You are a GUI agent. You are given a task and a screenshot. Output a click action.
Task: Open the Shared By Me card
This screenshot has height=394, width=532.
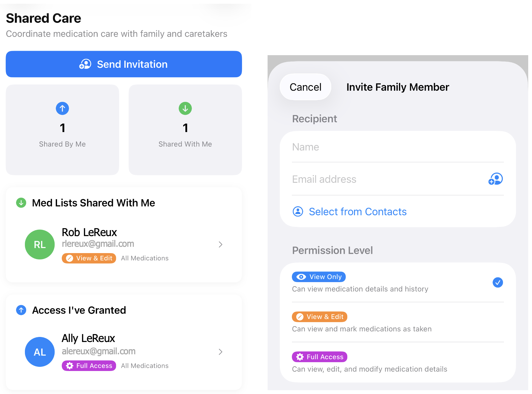(62, 130)
